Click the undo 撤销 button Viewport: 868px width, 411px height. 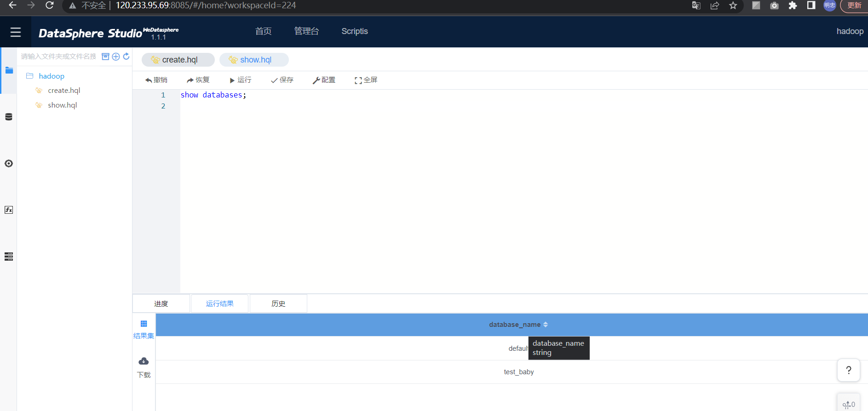tap(156, 80)
